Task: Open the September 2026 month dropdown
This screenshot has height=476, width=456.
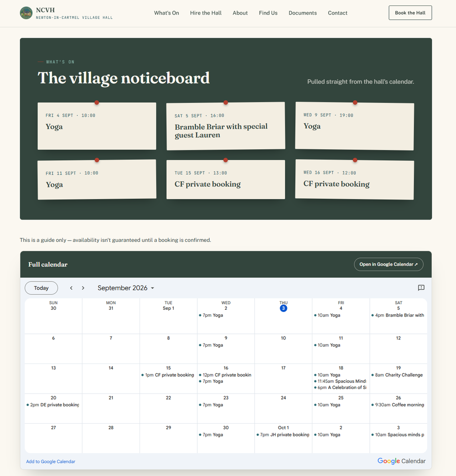Action: [126, 288]
